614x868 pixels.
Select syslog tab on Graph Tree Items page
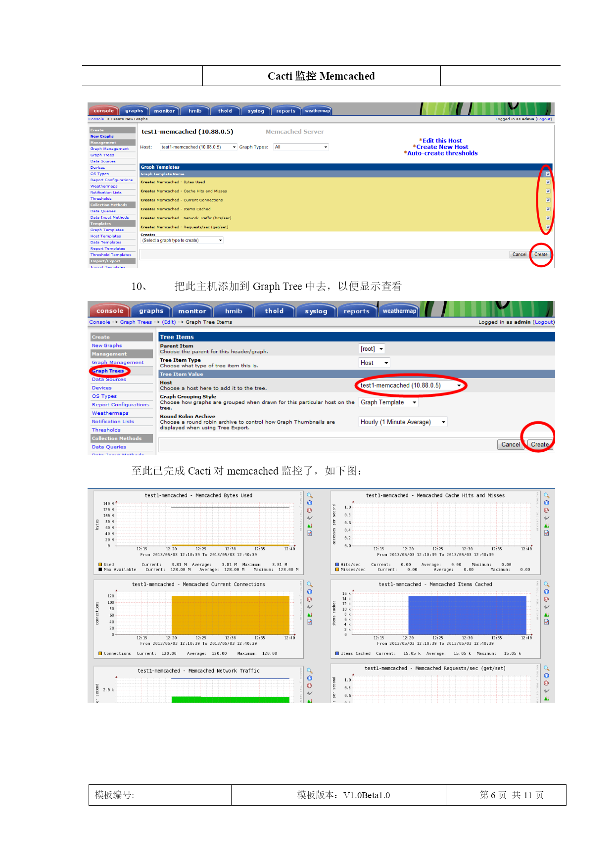pos(316,311)
